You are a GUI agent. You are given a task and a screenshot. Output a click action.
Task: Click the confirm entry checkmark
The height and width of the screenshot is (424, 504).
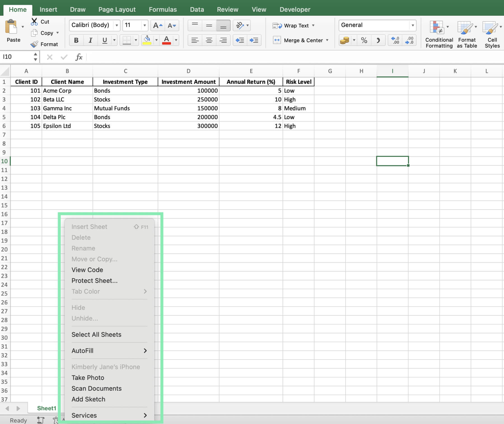pos(64,57)
